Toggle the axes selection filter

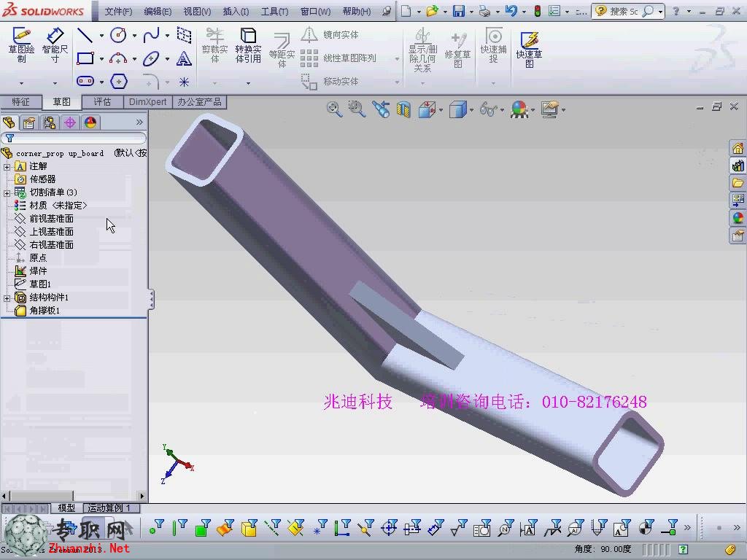273,528
